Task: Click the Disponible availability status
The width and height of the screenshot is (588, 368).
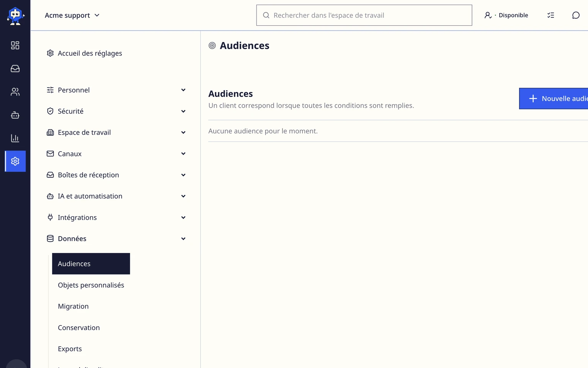Action: click(506, 15)
